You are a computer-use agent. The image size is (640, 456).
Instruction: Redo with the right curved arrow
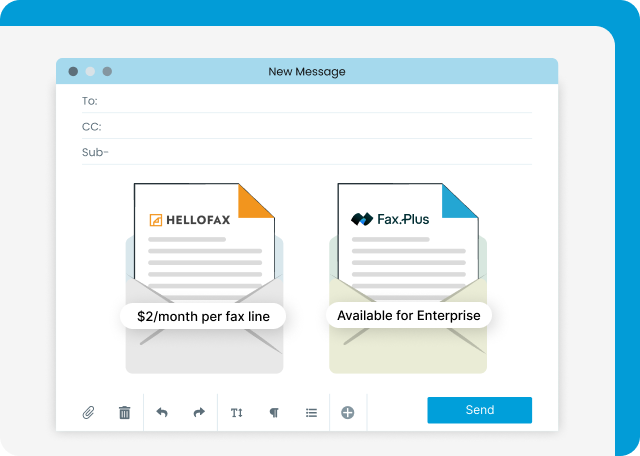199,412
